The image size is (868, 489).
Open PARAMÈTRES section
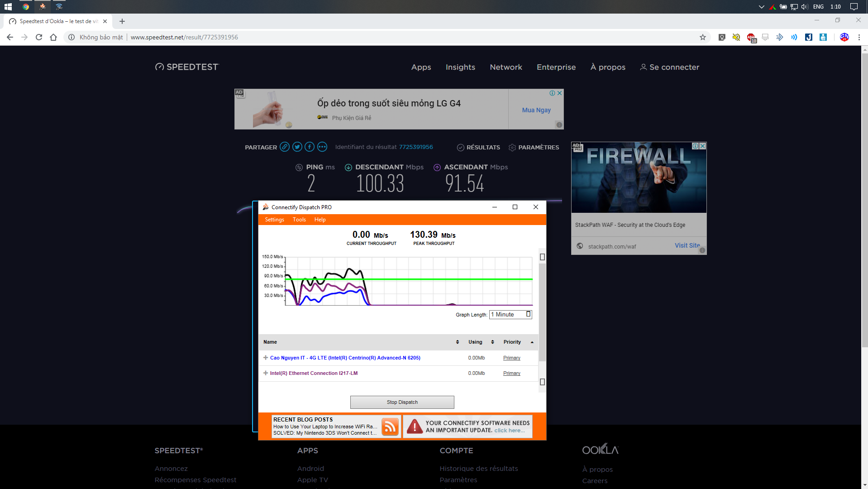tap(534, 147)
